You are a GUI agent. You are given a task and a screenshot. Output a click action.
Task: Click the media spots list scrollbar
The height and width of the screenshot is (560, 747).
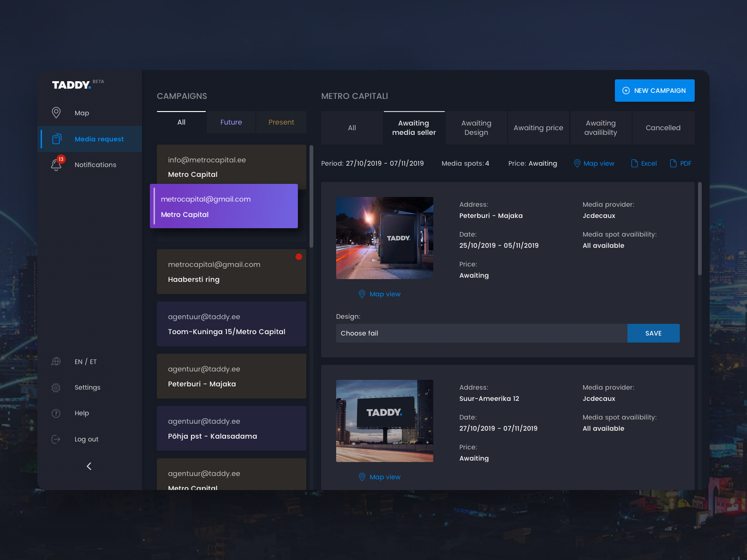click(x=700, y=229)
